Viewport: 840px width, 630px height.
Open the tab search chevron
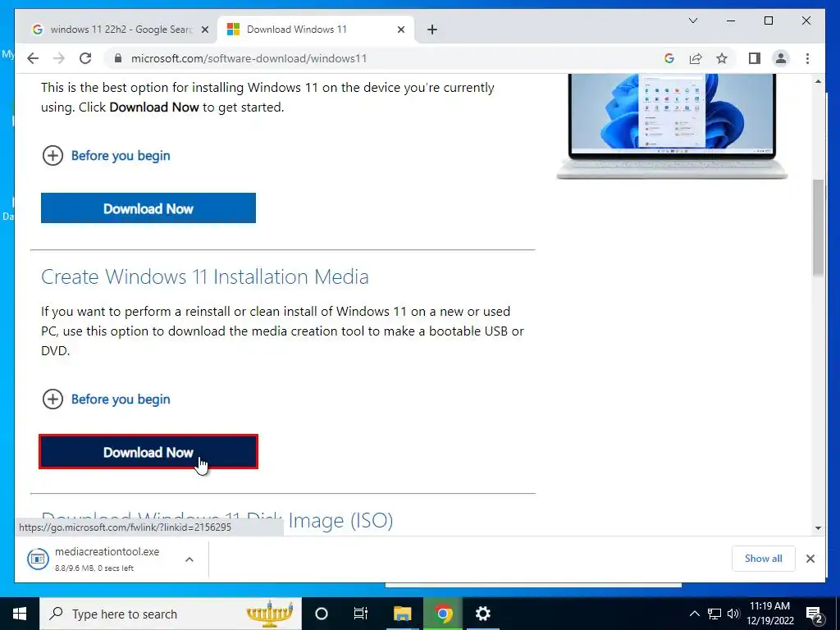[692, 21]
